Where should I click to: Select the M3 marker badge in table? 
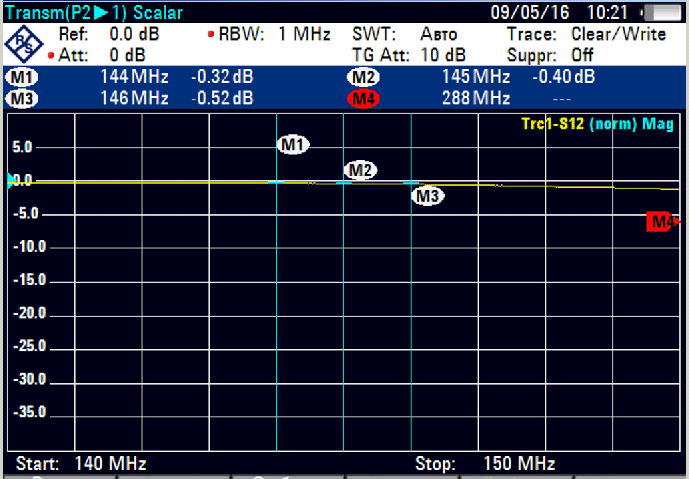tap(20, 97)
